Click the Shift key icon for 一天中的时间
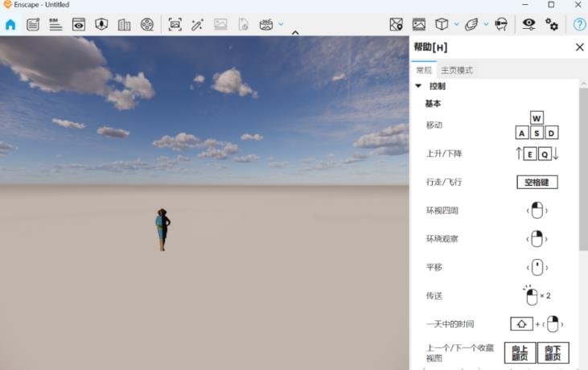This screenshot has width=588, height=370. click(521, 324)
